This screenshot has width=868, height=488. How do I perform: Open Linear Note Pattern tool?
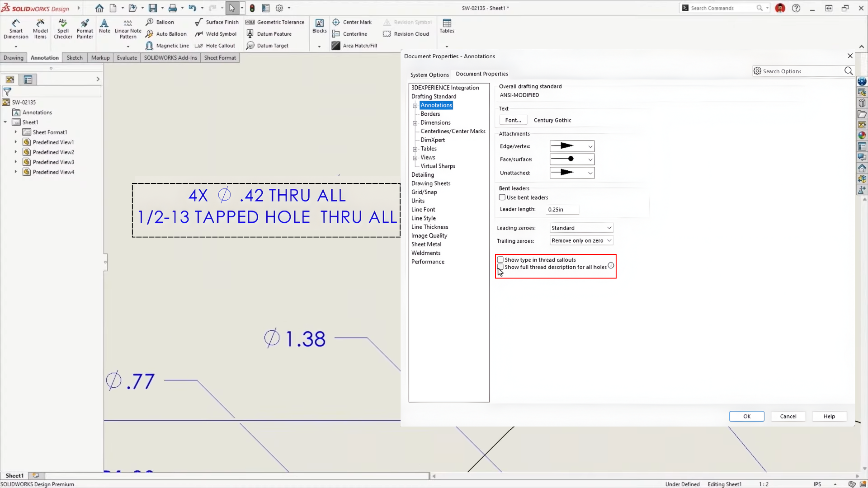[128, 29]
